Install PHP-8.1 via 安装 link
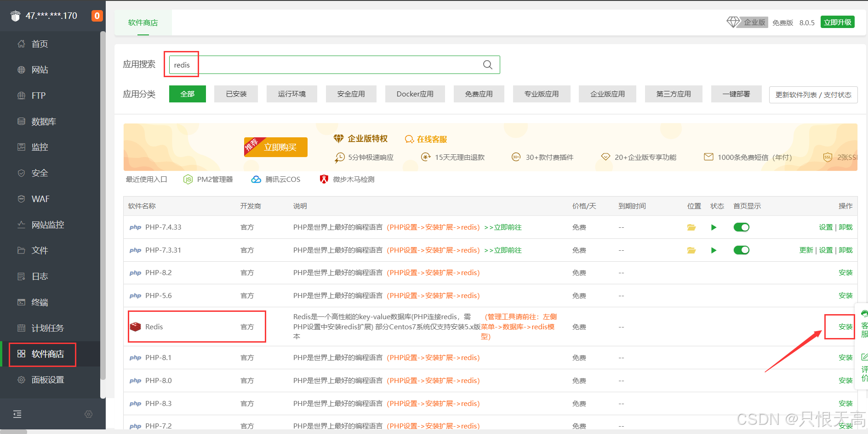 845,358
